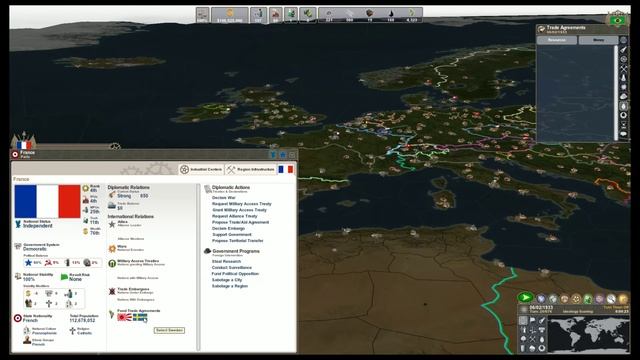The width and height of the screenshot is (640, 360).
Task: Open the green research department button
Action: point(588,299)
